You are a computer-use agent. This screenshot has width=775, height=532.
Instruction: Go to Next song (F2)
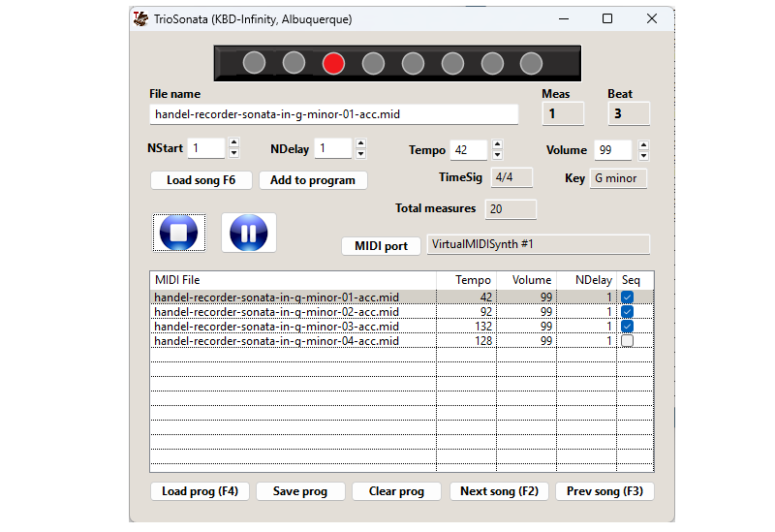point(499,491)
